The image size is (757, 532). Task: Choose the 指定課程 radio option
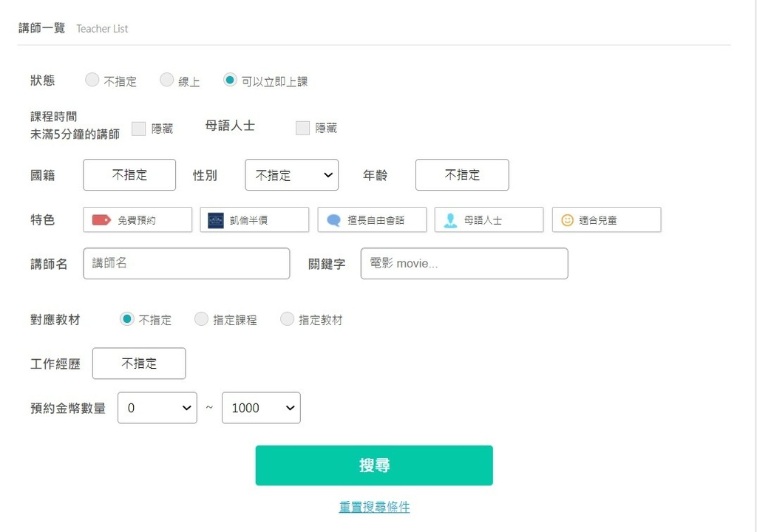(201, 319)
